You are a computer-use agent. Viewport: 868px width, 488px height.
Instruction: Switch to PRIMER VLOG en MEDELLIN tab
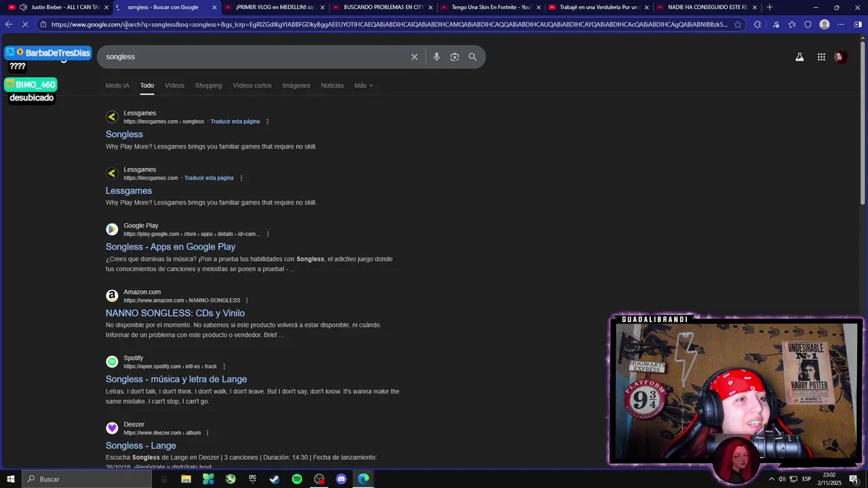coord(275,7)
